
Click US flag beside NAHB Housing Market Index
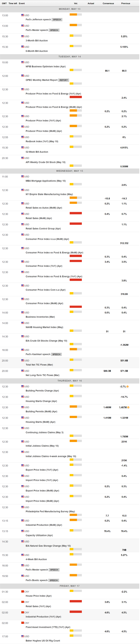23,323
